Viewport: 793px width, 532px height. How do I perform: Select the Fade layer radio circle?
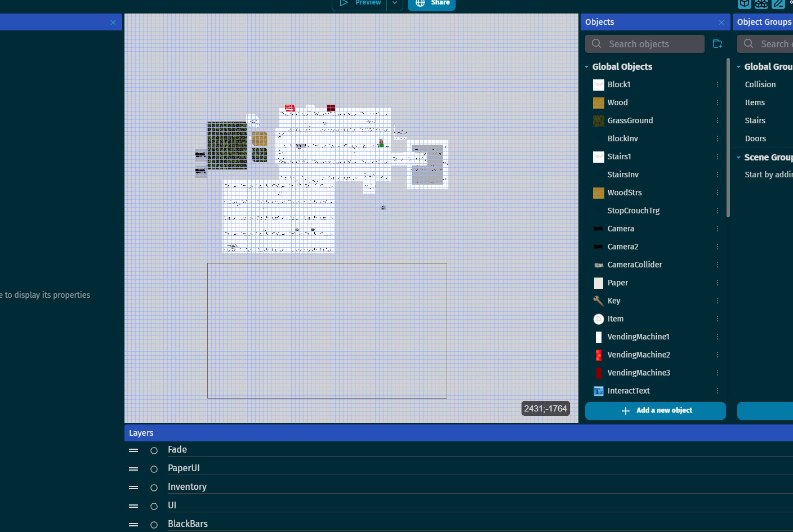(x=154, y=450)
